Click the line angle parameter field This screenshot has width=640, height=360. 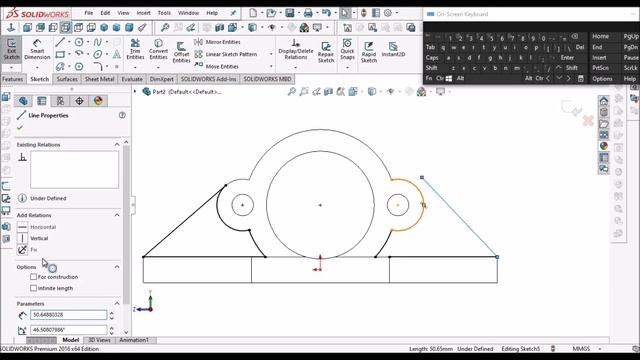pyautogui.click(x=68, y=330)
